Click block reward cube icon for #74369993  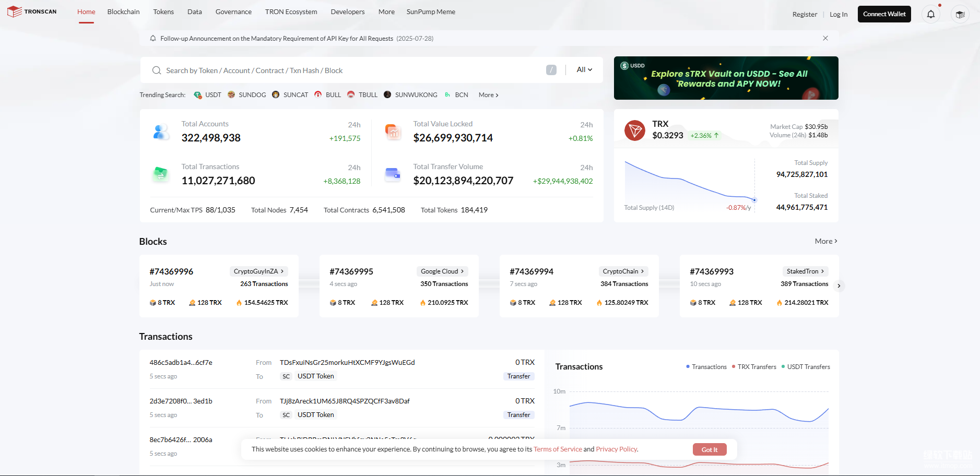click(x=693, y=303)
